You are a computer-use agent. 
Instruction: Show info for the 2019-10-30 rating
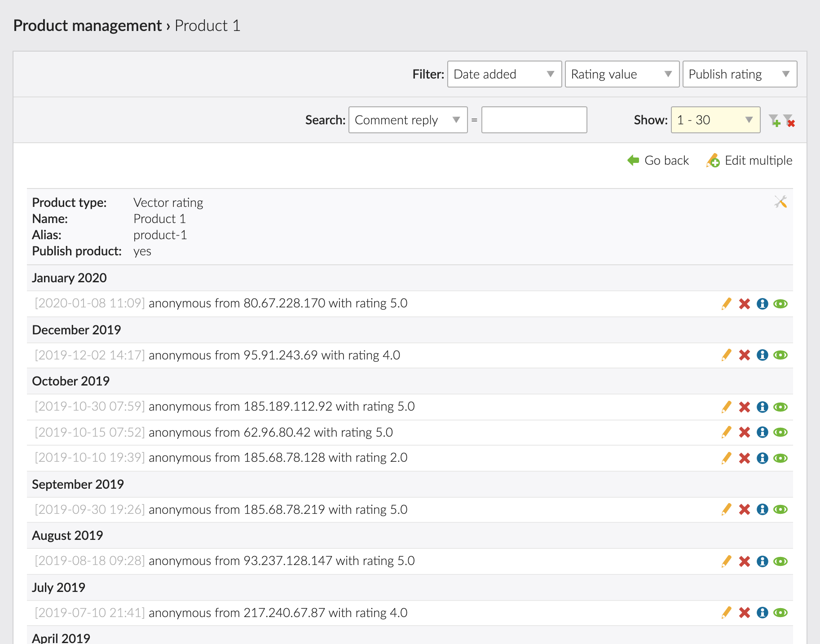(x=762, y=407)
